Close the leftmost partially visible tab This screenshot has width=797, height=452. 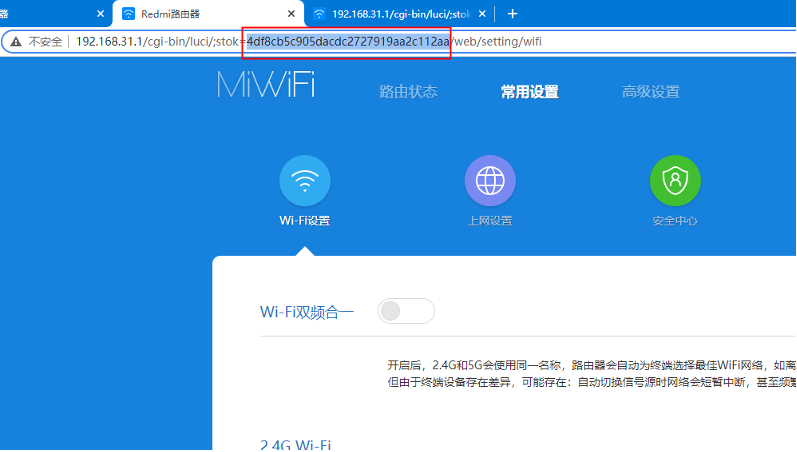(101, 14)
